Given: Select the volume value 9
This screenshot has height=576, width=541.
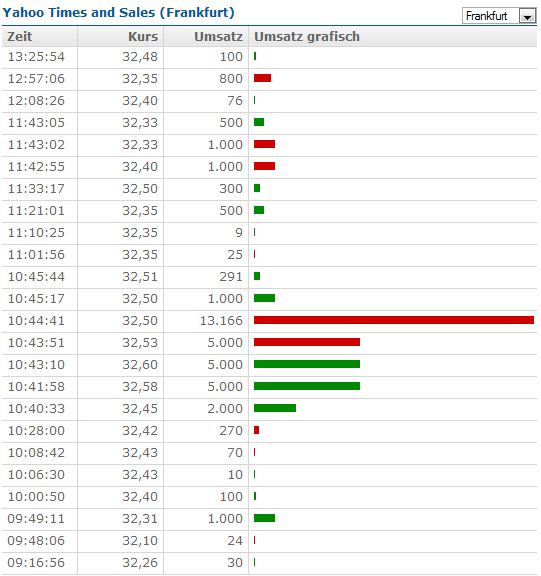Looking at the screenshot, I should 239,233.
